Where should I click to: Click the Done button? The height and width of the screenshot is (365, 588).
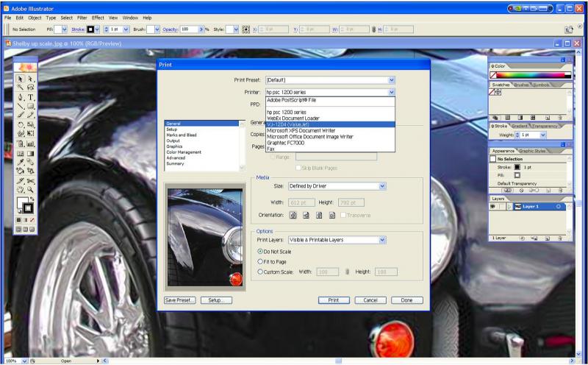coord(407,300)
